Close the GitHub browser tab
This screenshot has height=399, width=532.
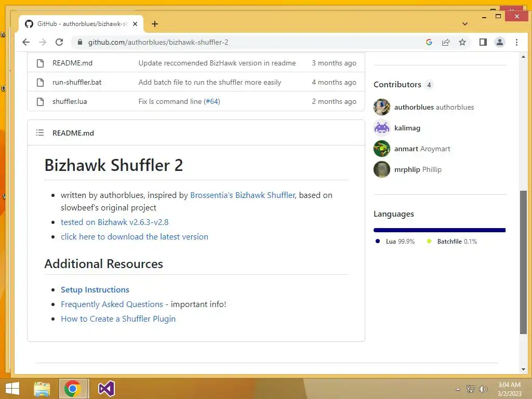[x=135, y=24]
